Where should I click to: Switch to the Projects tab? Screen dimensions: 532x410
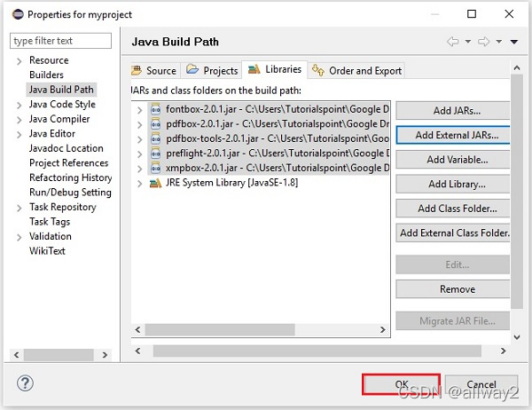tap(211, 71)
